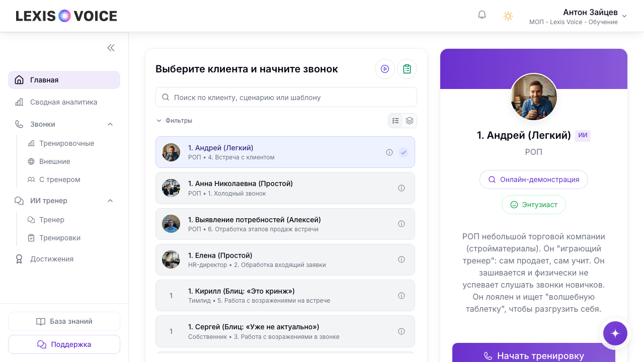Click the Тренировки clipboard icon in sidebar
Image resolution: width=644 pixels, height=362 pixels.
tap(31, 238)
